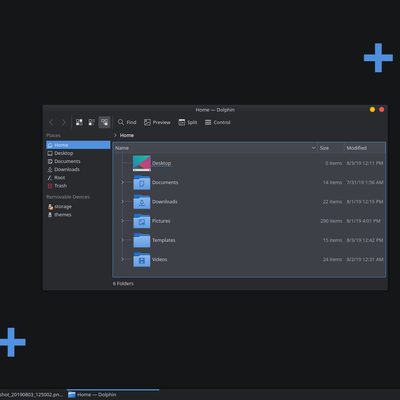Screen dimensions: 400x400
Task: Open Find search in Dolphin
Action: 127,122
